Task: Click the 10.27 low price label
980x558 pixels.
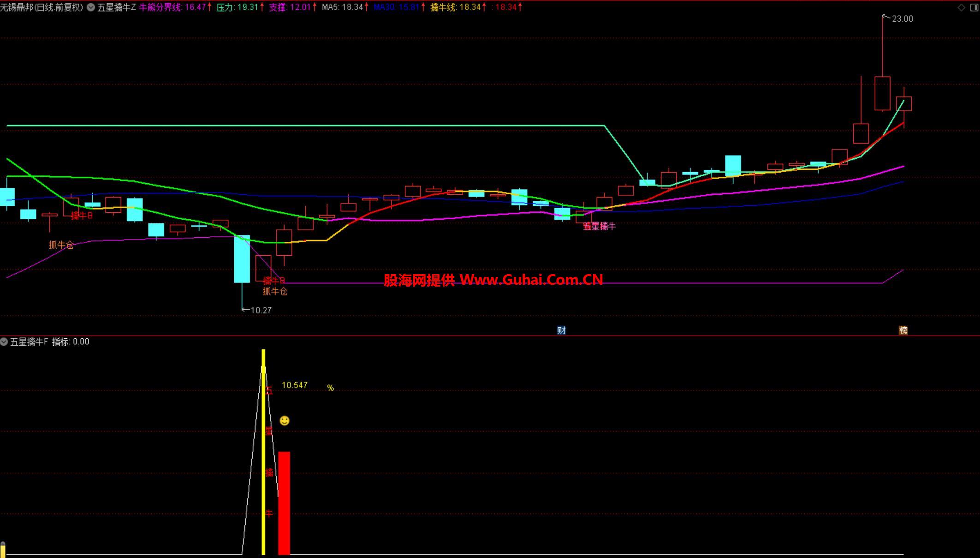Action: [x=261, y=310]
